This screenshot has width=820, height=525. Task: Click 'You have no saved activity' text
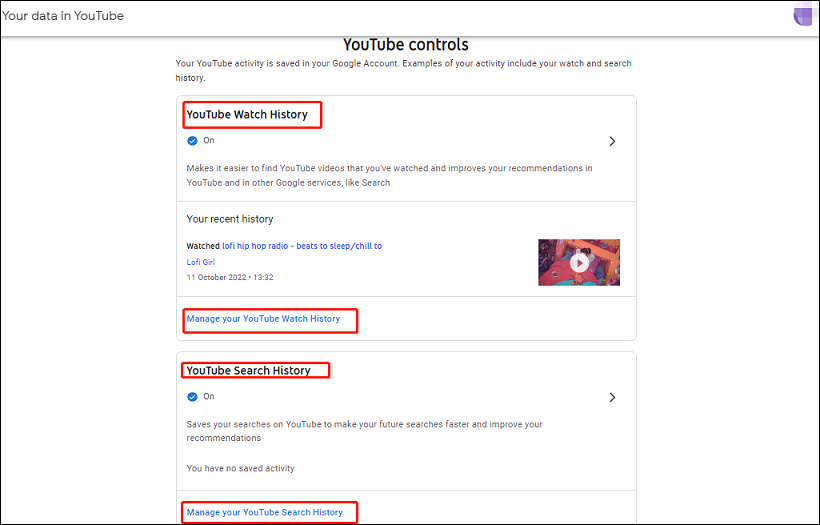click(241, 469)
